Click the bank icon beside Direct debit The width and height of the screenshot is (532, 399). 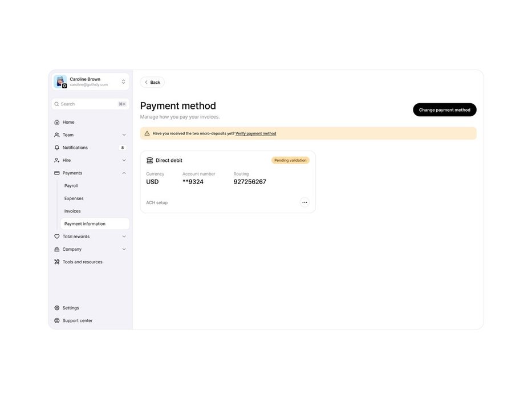[x=150, y=161]
